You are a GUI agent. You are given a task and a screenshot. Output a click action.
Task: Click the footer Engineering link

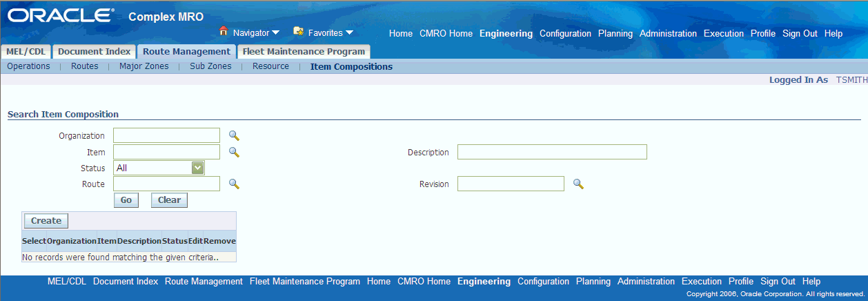click(x=484, y=281)
